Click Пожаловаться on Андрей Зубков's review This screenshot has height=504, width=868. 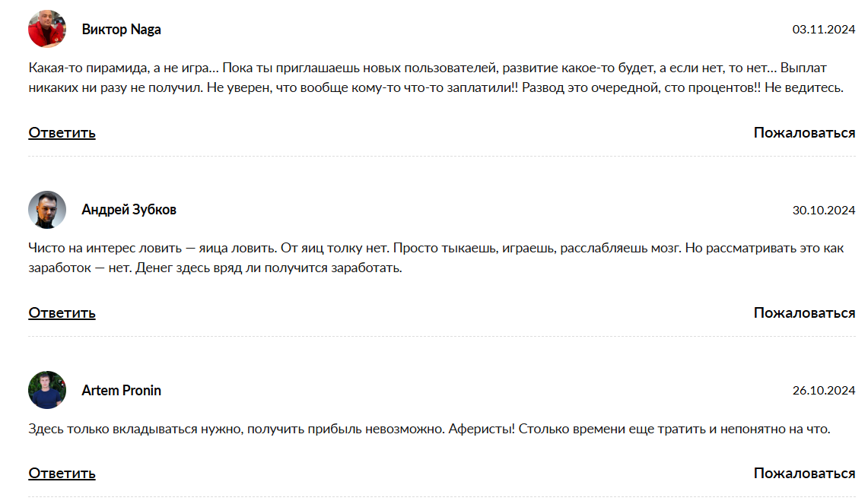[804, 313]
